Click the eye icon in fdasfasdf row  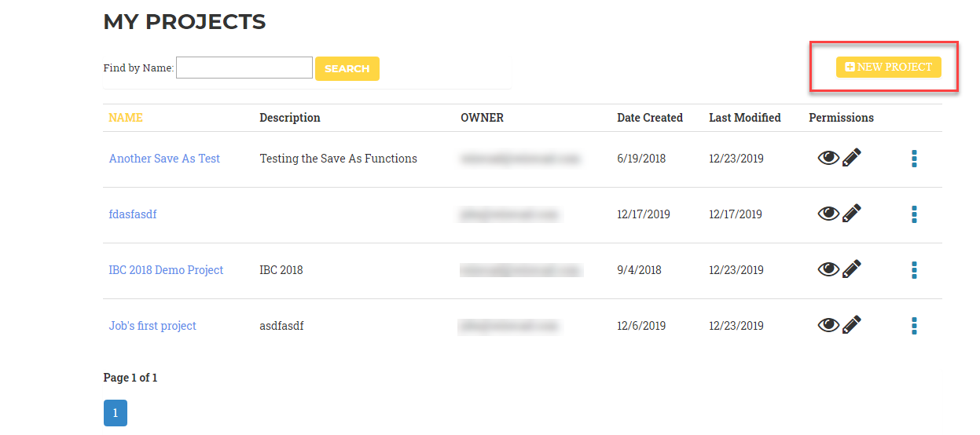click(x=828, y=214)
